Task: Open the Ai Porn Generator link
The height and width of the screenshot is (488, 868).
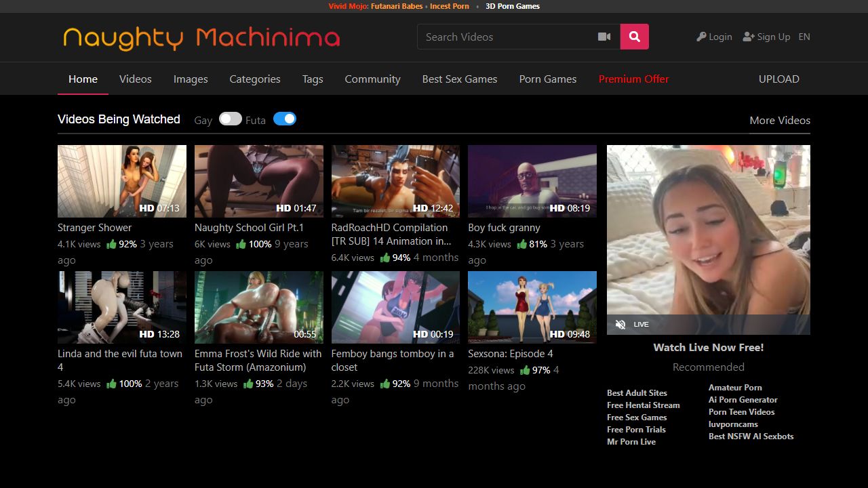Action: tap(743, 400)
